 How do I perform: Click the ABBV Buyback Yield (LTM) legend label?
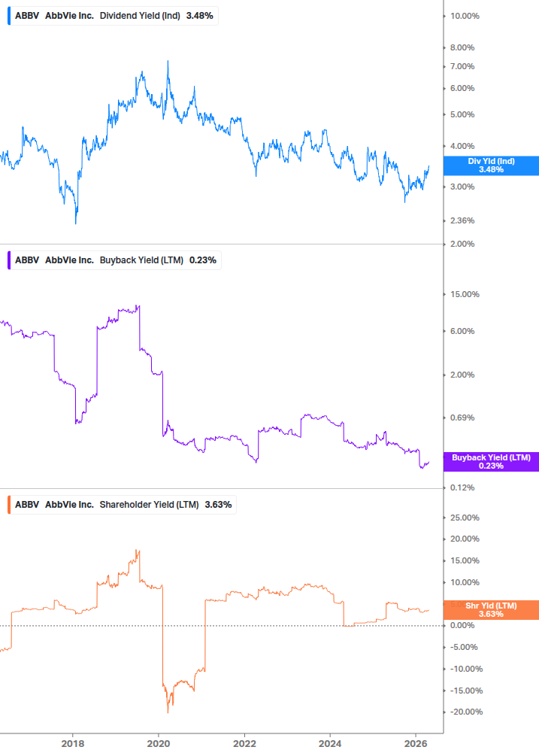click(115, 260)
